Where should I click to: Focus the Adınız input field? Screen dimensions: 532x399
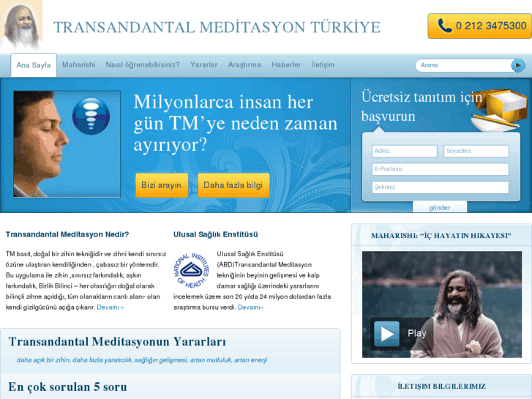click(405, 151)
